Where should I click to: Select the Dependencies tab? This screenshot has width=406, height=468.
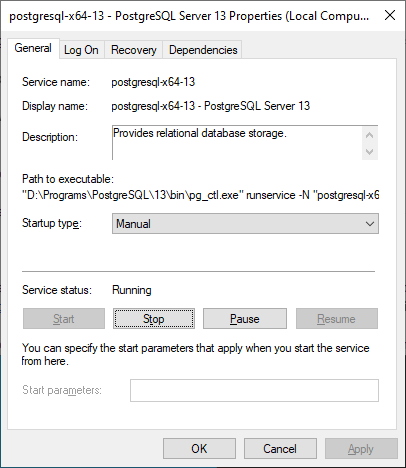click(203, 50)
